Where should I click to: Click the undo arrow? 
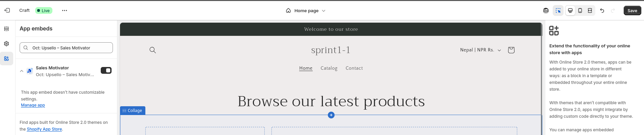pos(602,10)
